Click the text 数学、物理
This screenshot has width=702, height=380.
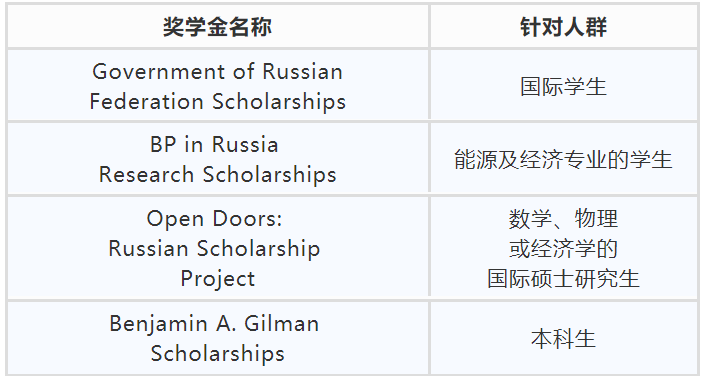coord(563,219)
